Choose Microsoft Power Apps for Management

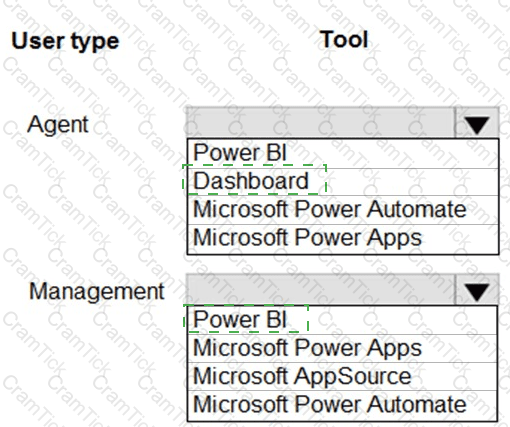342,348
